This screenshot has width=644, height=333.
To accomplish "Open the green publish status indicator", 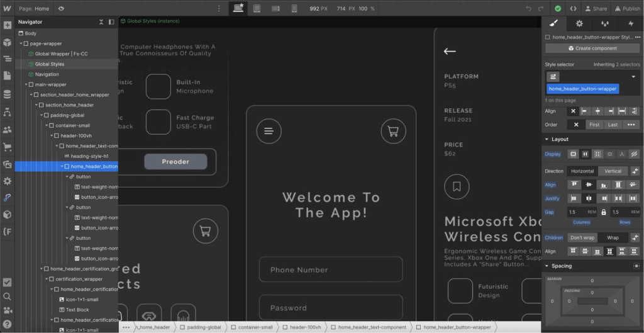I will [558, 8].
